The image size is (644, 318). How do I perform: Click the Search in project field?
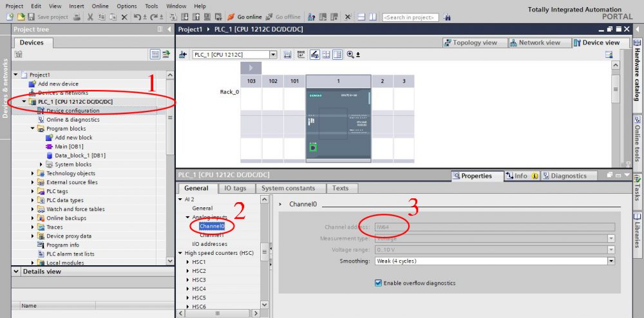(410, 17)
